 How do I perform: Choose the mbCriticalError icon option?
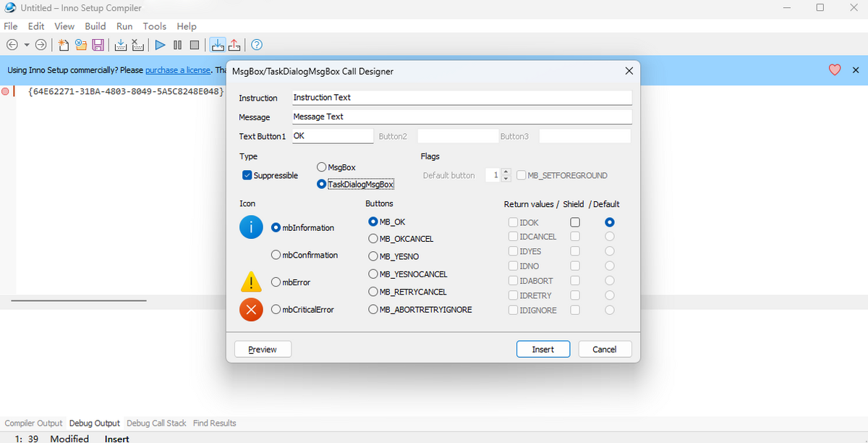(x=276, y=310)
